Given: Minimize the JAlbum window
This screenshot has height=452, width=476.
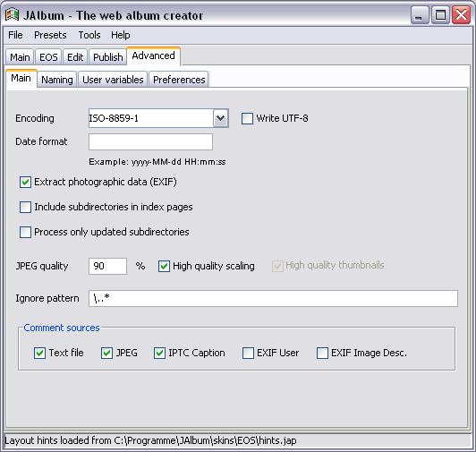Looking at the screenshot, I should [420, 15].
